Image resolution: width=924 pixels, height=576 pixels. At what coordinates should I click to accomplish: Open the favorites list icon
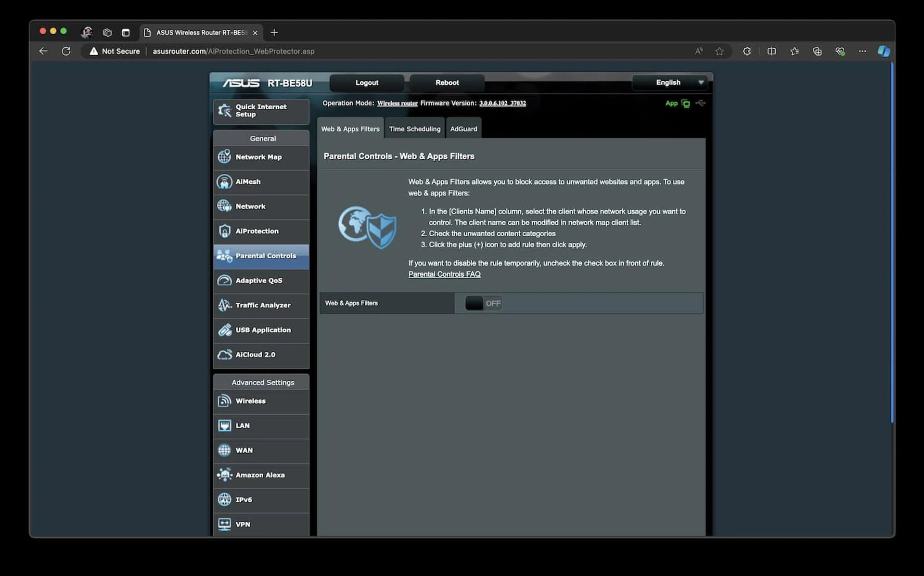pyautogui.click(x=795, y=51)
